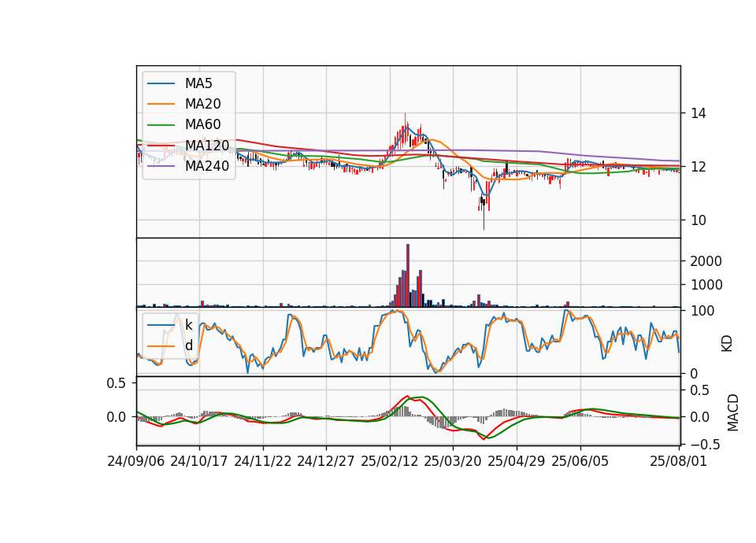
Task: Click the purple MA240 legend line sample
Action: pyautogui.click(x=161, y=166)
